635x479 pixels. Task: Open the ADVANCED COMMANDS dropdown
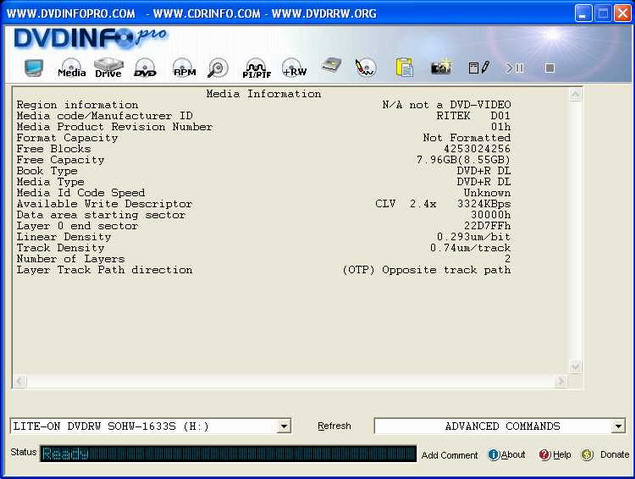pos(616,426)
